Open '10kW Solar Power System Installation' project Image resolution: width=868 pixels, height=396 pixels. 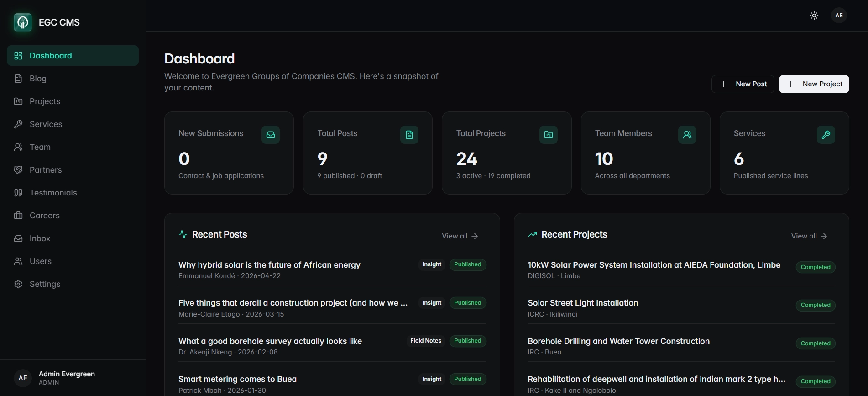pos(654,265)
